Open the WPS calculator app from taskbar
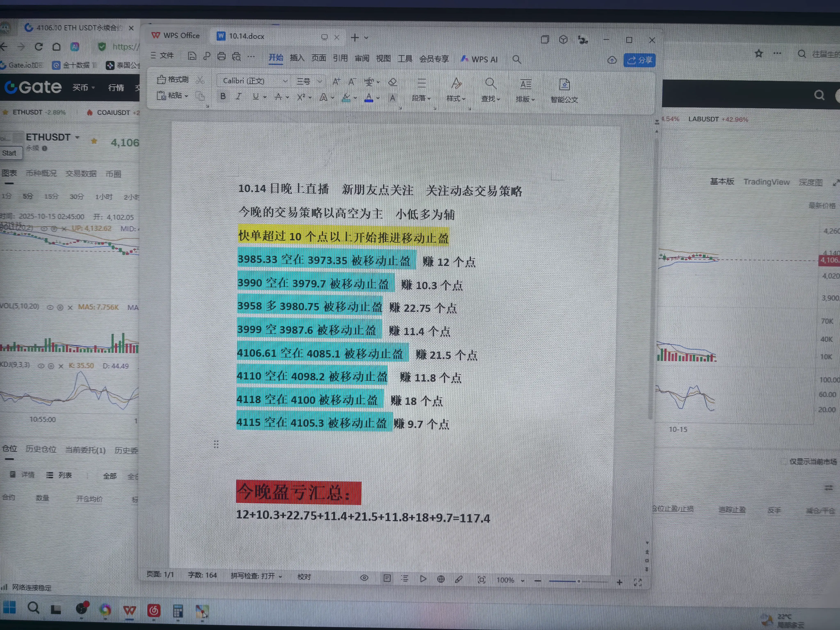The width and height of the screenshot is (840, 630). tap(178, 611)
